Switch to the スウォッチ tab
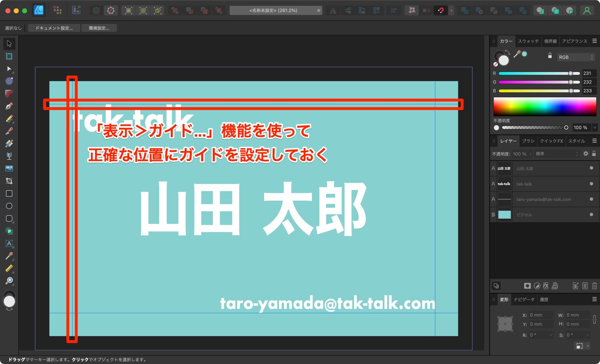This screenshot has height=364, width=600. tap(528, 41)
